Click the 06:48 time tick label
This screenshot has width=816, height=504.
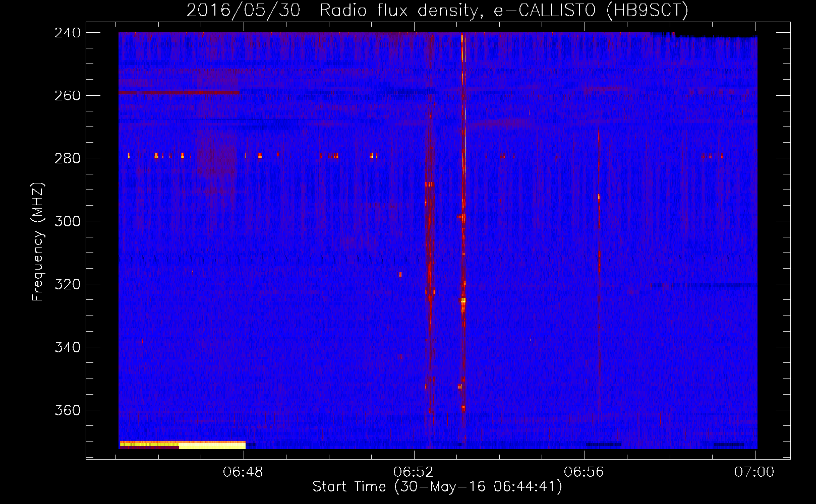coord(243,472)
